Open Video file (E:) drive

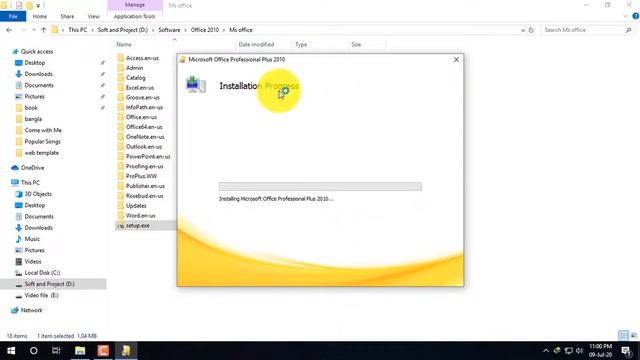point(41,295)
